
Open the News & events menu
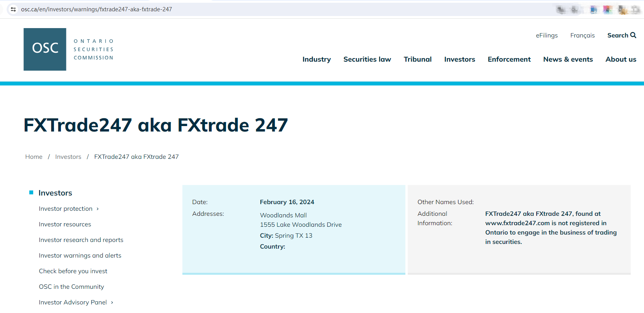point(567,59)
